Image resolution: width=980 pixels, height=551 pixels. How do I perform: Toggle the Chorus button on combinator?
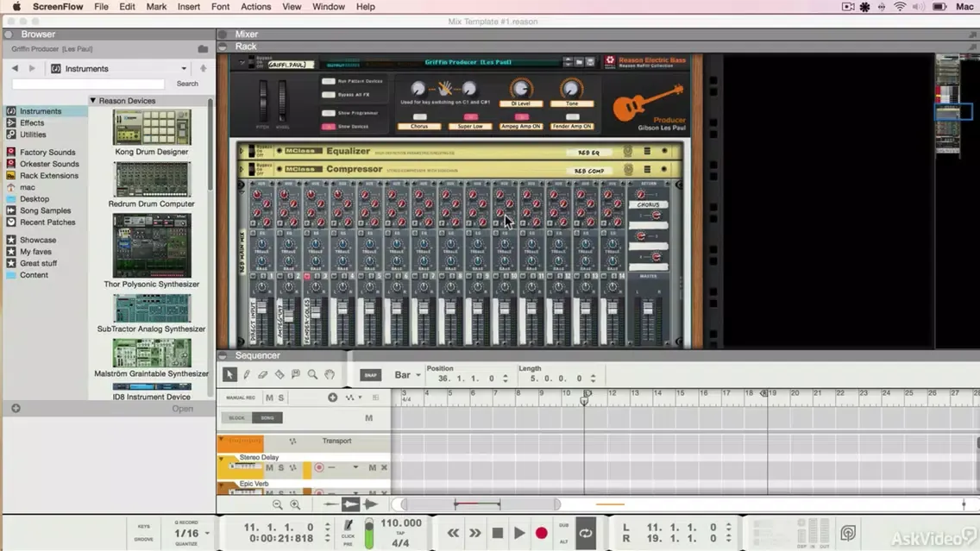point(419,117)
